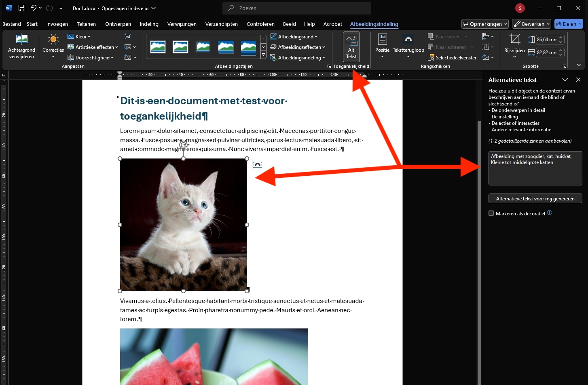Open the Bewerken mode dropdown

[x=531, y=24]
